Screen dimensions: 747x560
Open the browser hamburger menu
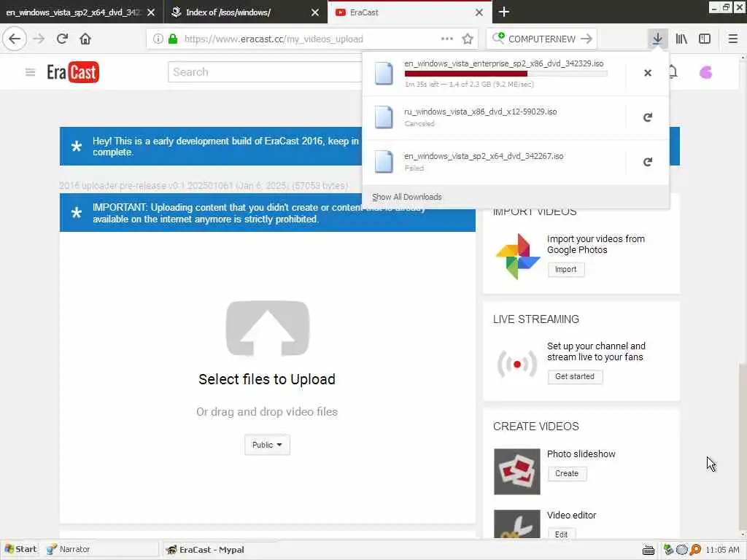732,39
